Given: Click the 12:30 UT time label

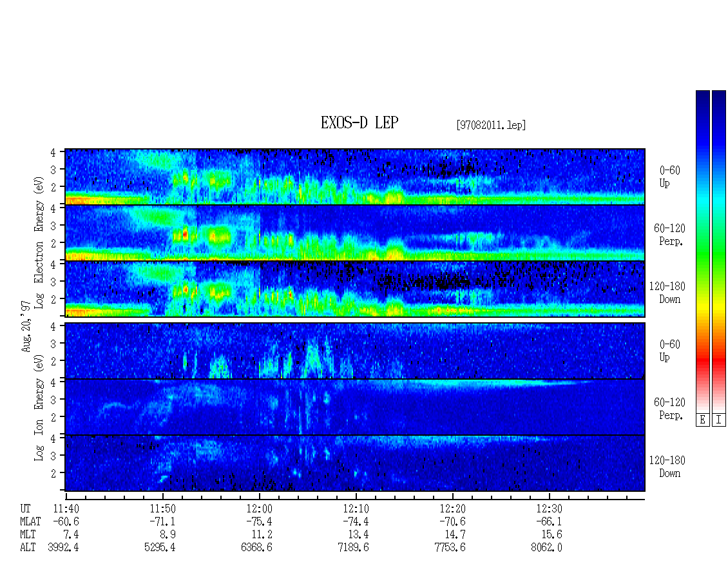Looking at the screenshot, I should (x=549, y=509).
